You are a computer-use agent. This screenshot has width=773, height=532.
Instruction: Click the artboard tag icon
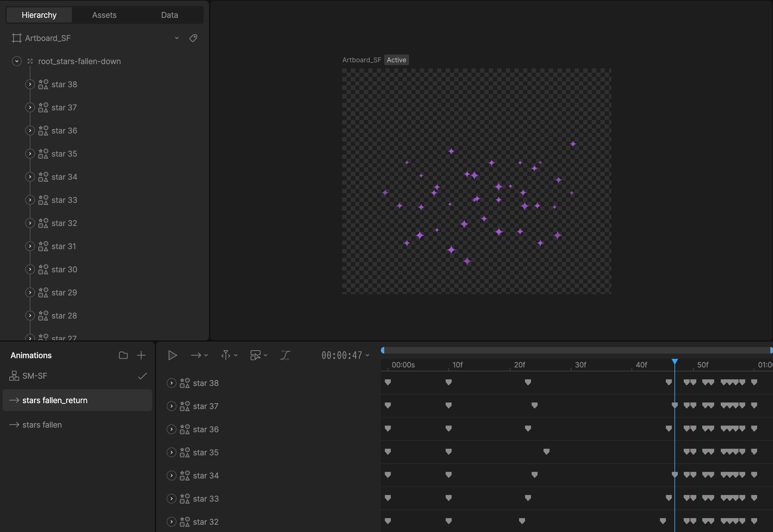pyautogui.click(x=193, y=38)
